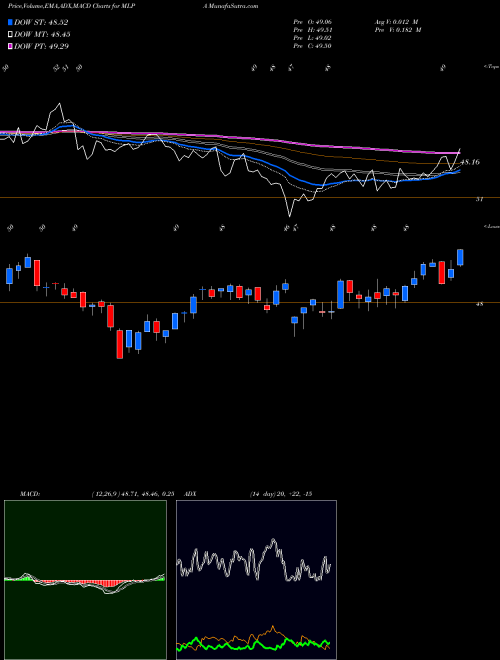The height and width of the screenshot is (660, 500).
Task: Click the MACD (12,26,9) values text
Action: (x=133, y=494)
